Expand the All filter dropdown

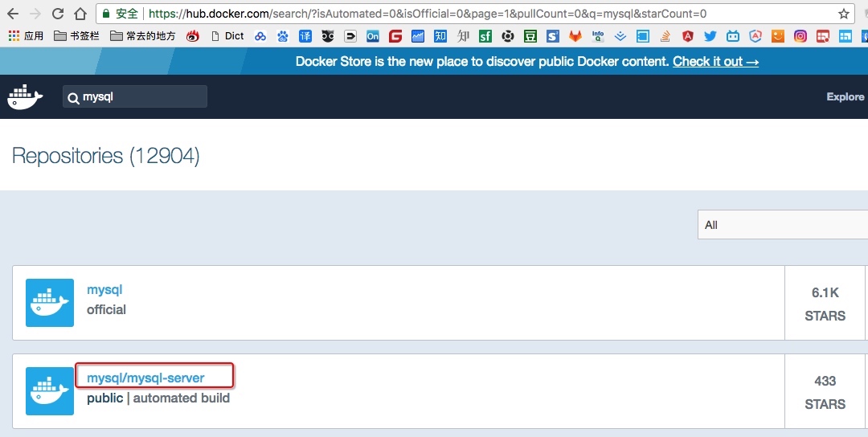coord(782,225)
